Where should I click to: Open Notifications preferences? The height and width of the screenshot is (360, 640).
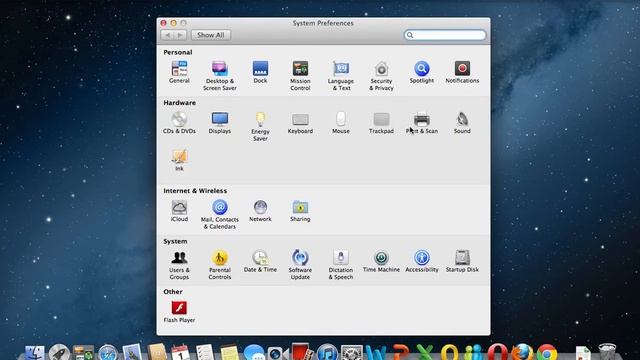coord(462,72)
